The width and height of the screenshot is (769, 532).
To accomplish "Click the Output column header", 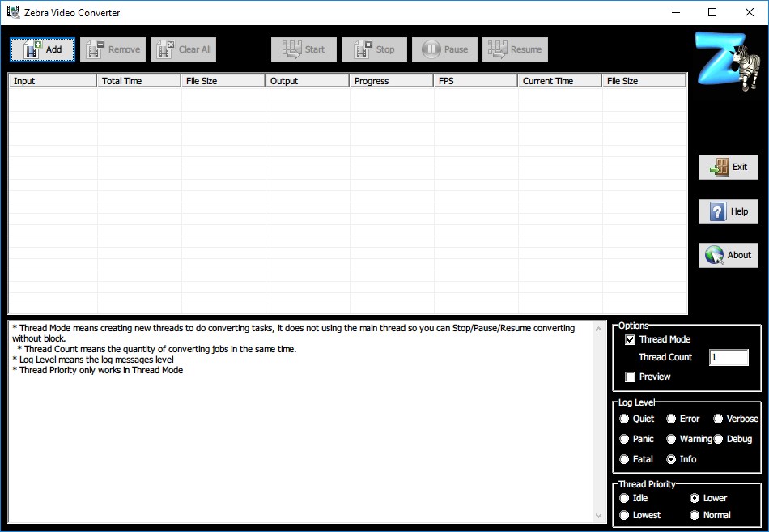I will [308, 81].
